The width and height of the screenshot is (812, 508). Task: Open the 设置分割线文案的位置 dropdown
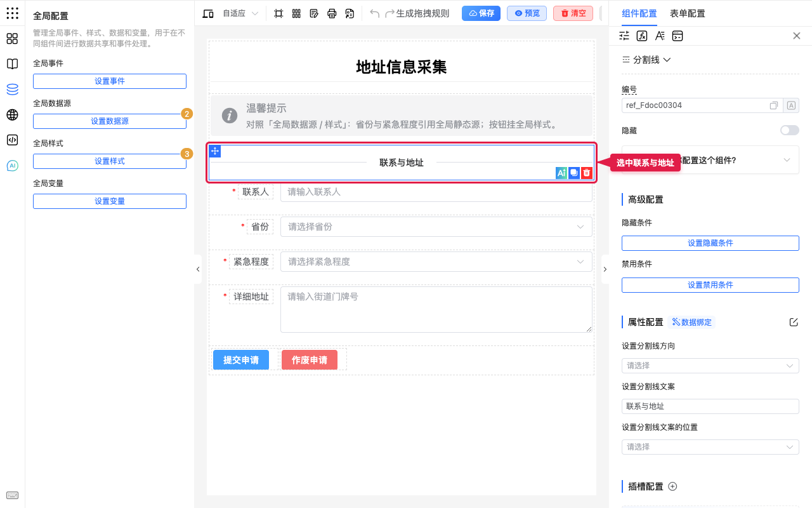click(x=710, y=447)
